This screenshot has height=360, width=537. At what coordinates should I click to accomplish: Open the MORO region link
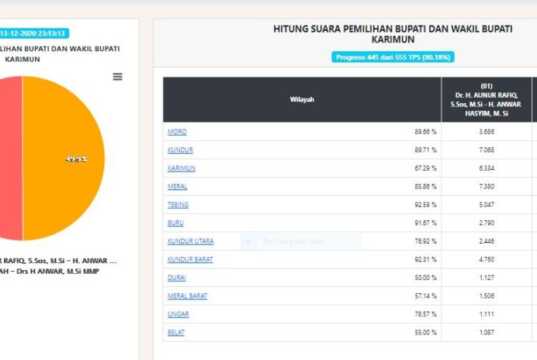177,132
